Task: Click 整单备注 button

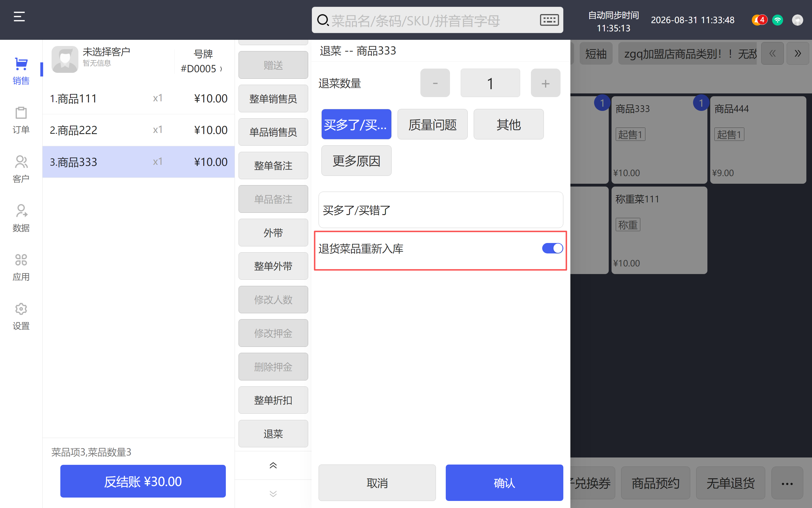Action: point(273,166)
